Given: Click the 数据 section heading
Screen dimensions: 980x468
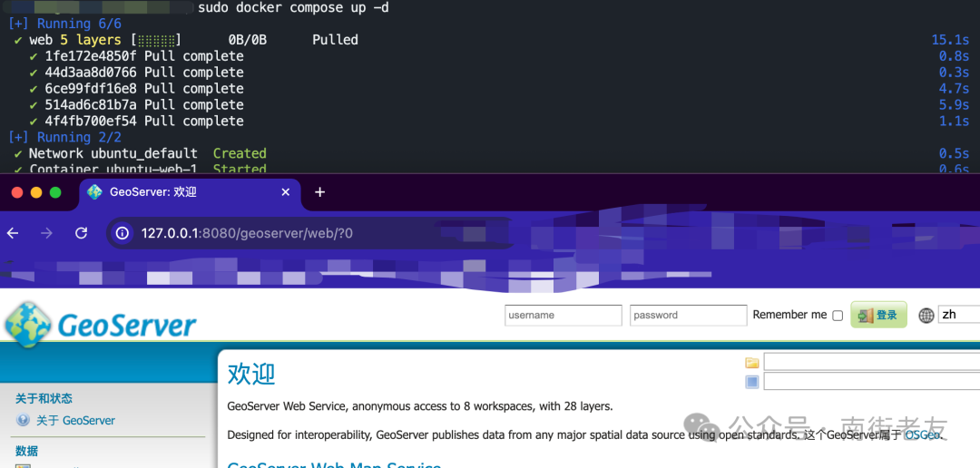Looking at the screenshot, I should pos(26,451).
